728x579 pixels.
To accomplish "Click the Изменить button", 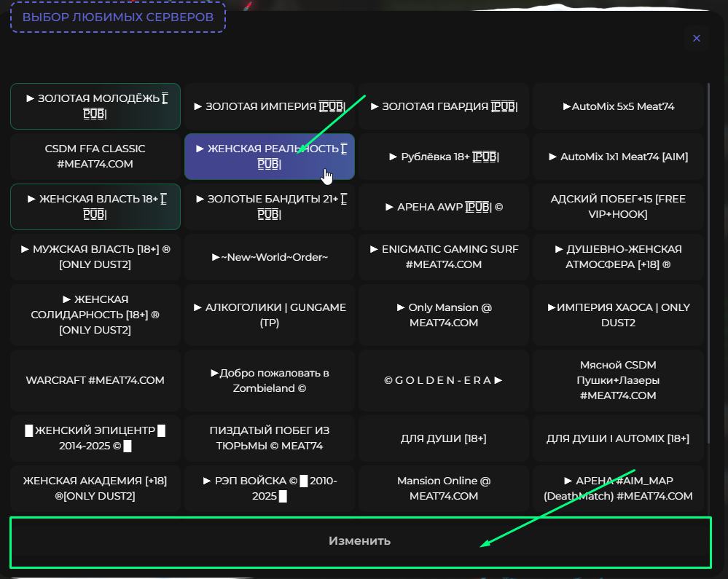I will [359, 541].
